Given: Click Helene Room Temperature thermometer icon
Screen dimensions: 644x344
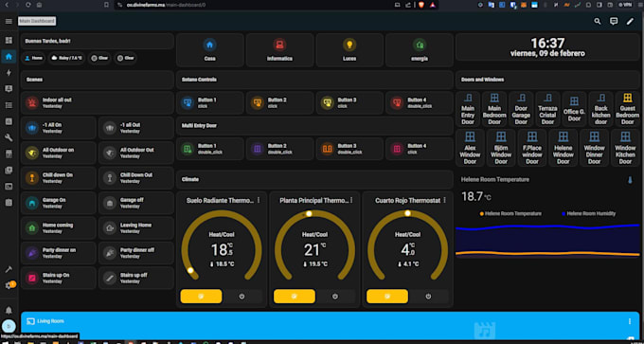Looking at the screenshot, I should pyautogui.click(x=630, y=180).
